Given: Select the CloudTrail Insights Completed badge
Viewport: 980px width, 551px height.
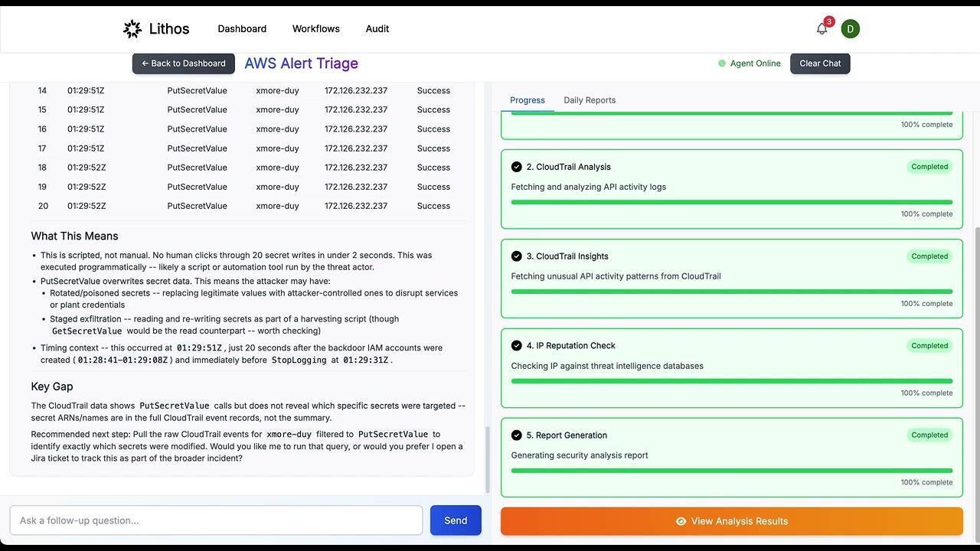Looking at the screenshot, I should (929, 256).
